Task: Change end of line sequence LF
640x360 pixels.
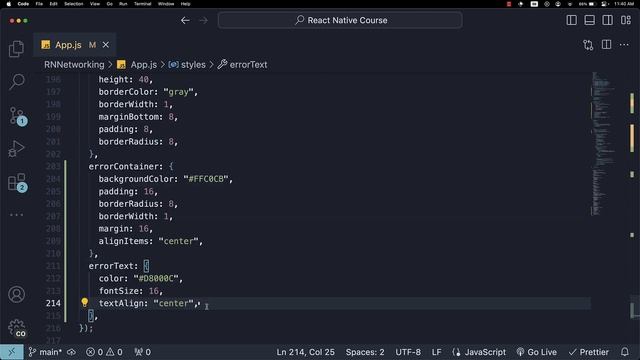Action: (436, 352)
